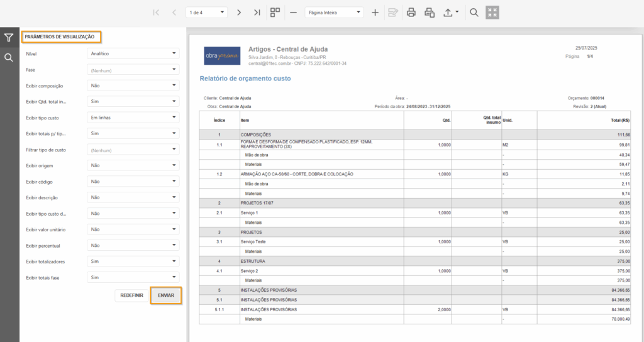Screen dimensions: 644x342
Task: Toggle multi-page view mode icon
Action: (x=275, y=13)
